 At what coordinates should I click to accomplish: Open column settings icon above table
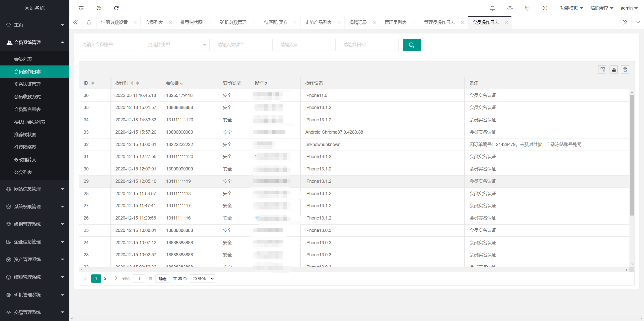tap(602, 69)
